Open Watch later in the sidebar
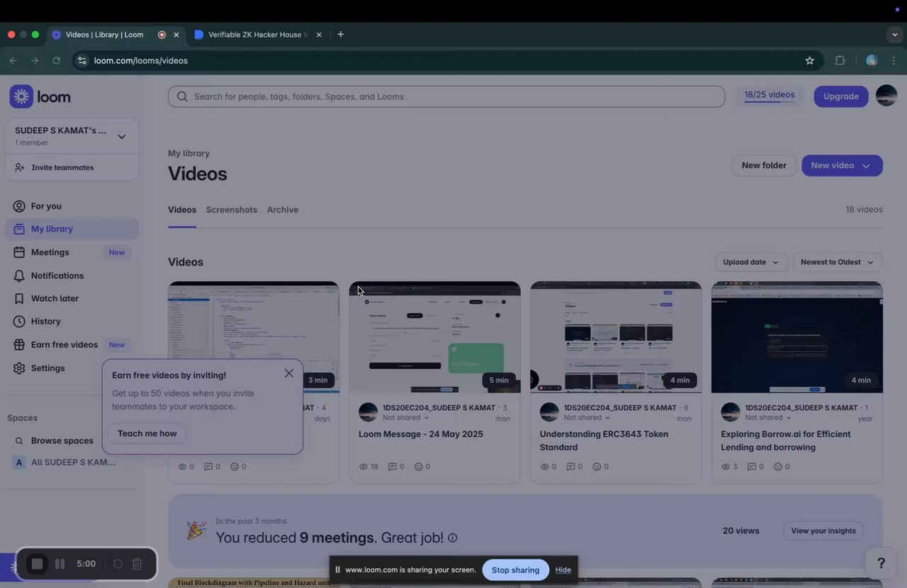The height and width of the screenshot is (588, 907). [x=55, y=298]
